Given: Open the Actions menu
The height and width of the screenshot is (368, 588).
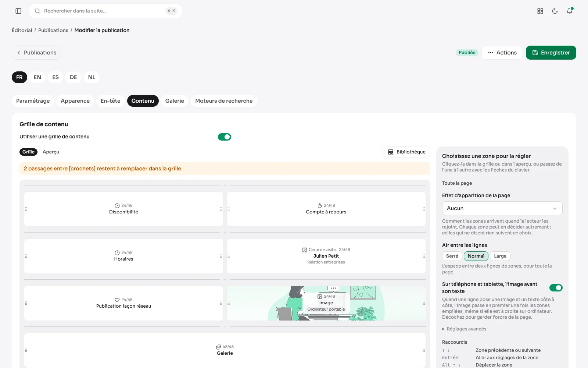Looking at the screenshot, I should point(502,53).
